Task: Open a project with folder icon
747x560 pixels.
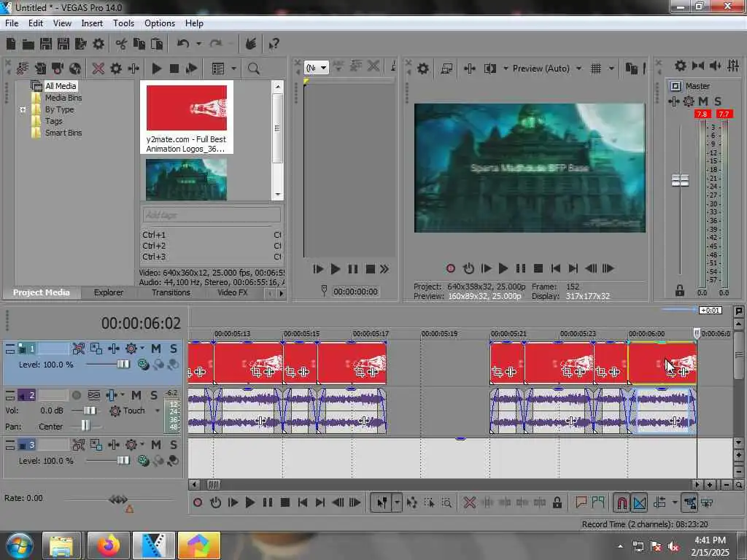Action: [28, 44]
